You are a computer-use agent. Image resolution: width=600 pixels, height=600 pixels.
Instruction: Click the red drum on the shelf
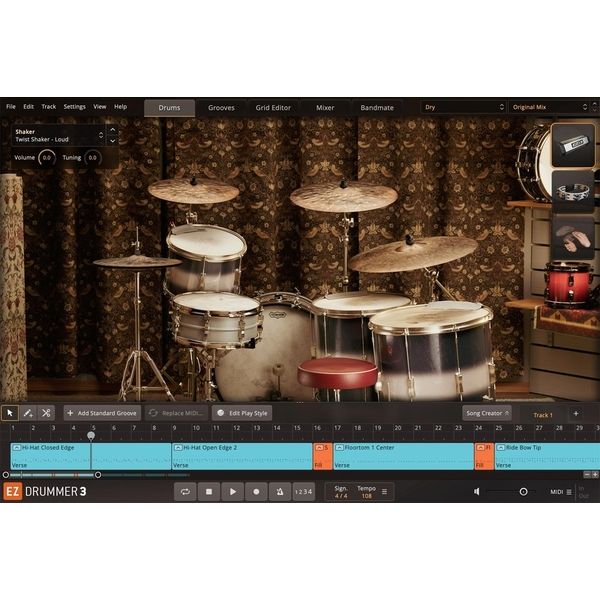pos(567,284)
